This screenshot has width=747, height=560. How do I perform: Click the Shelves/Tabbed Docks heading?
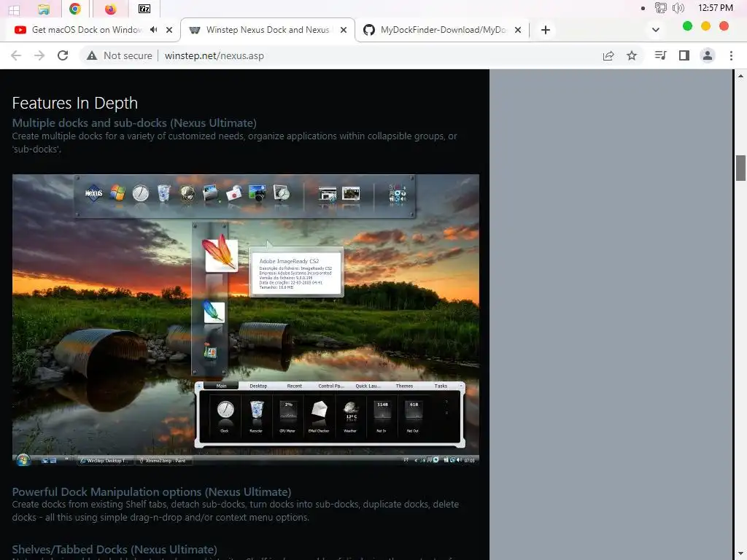115,549
